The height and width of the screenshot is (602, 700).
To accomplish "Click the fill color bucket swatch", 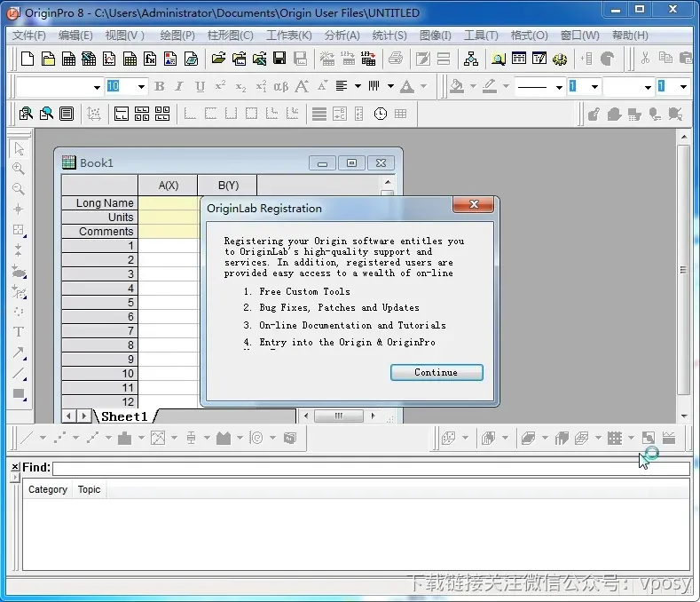I will 456,86.
